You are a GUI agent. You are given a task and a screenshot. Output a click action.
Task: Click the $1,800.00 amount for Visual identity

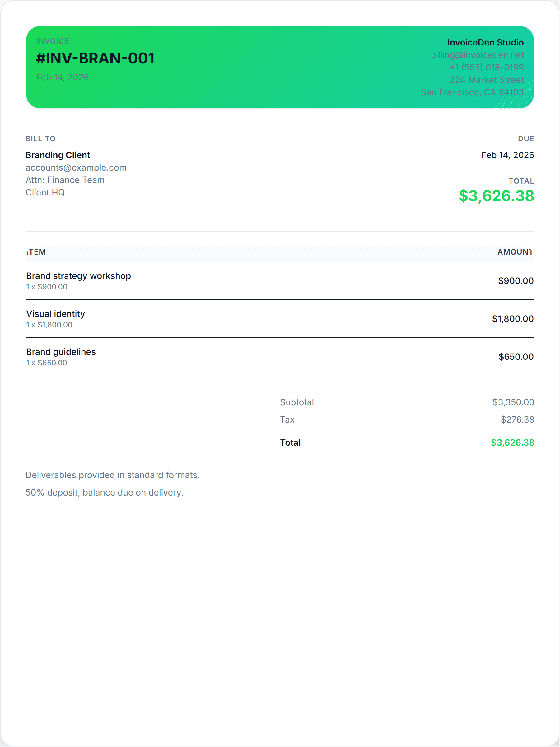512,319
